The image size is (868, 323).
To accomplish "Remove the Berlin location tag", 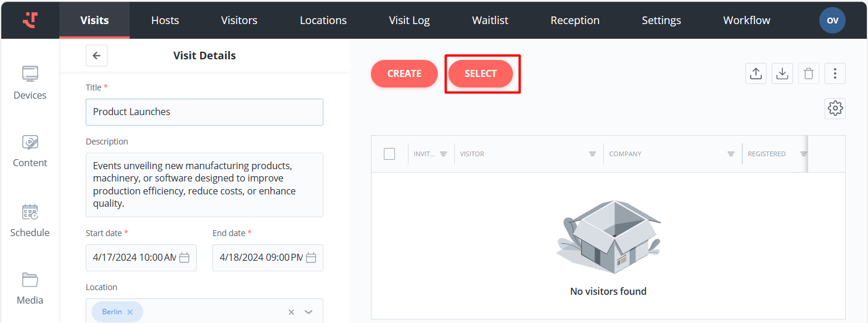I will click(x=130, y=312).
